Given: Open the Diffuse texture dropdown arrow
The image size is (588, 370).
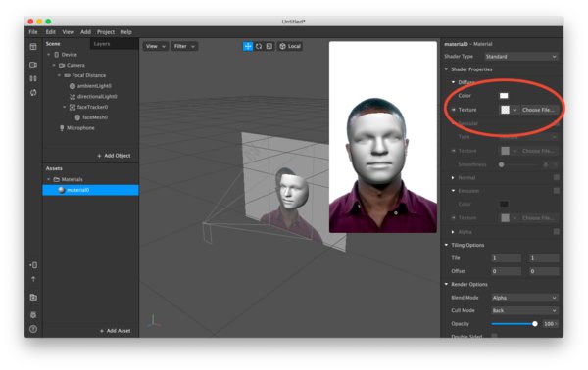Looking at the screenshot, I should pos(514,110).
